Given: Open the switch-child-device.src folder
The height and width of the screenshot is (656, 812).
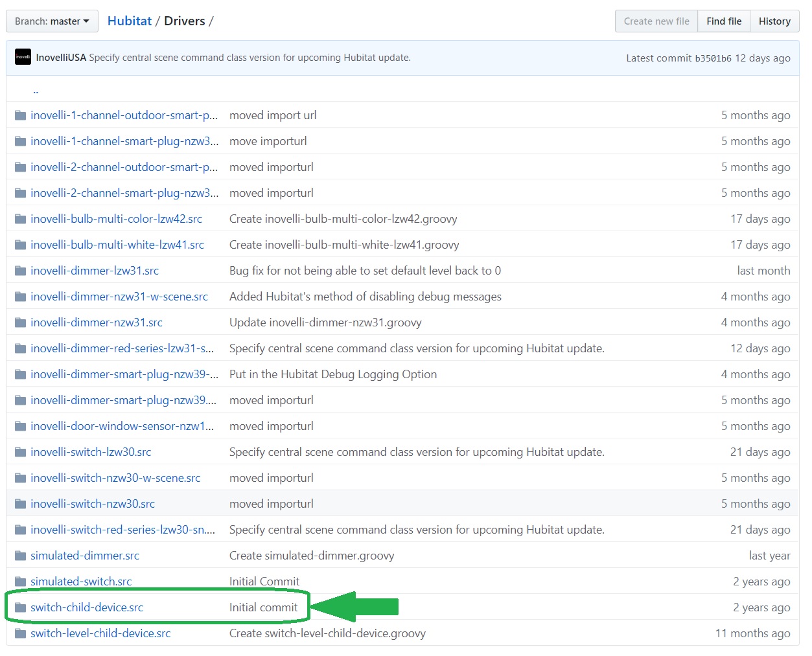Looking at the screenshot, I should pos(87,607).
